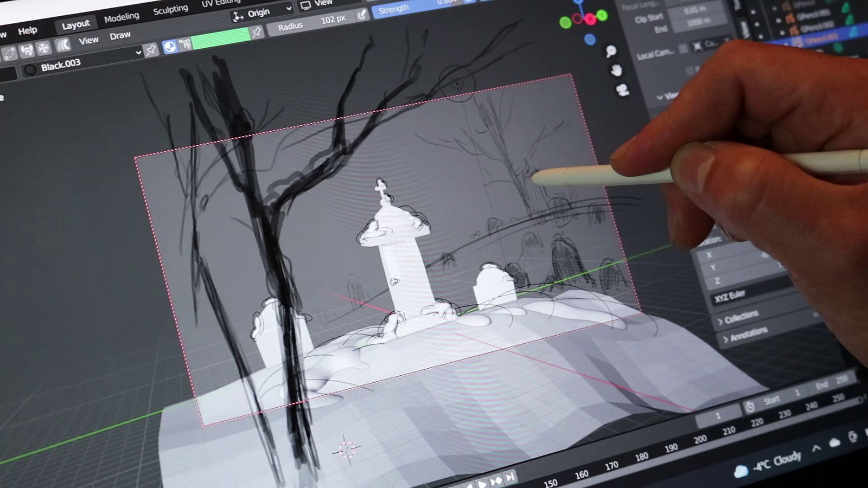This screenshot has width=868, height=488.
Task: Click the blue negative Z axis gizmo ball
Action: click(590, 40)
